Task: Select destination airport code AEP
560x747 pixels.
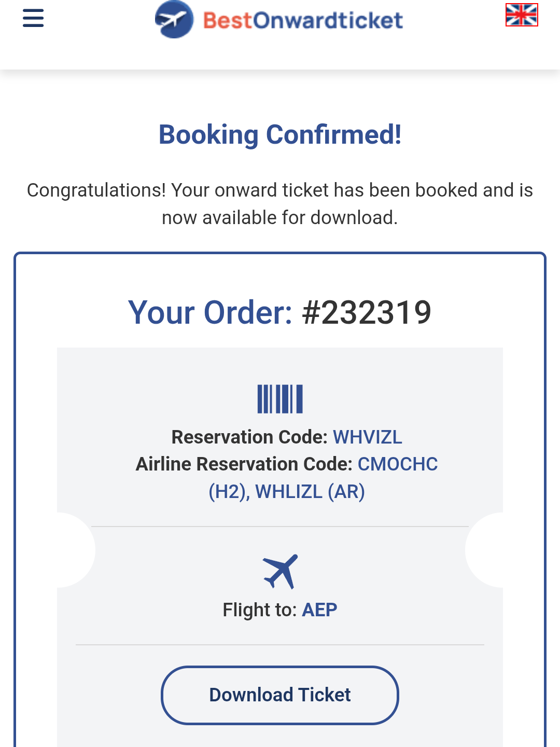Action: (x=319, y=610)
